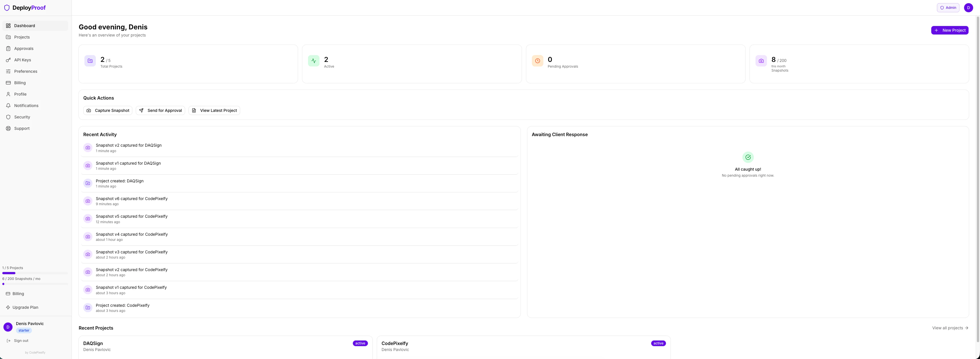Click the Capture Snapshot quick action
This screenshot has height=359, width=980.
point(108,110)
